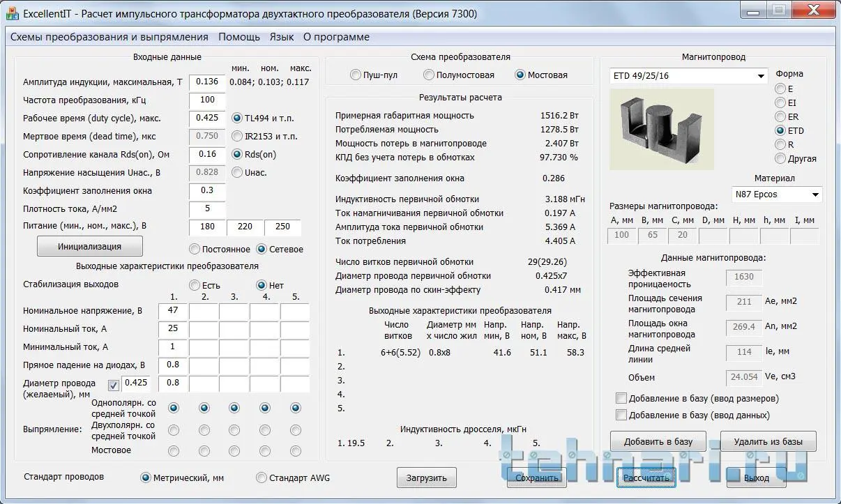Viewport: 841px width, 504px height.
Task: Choose the Пуш-пул converter scheme
Action: coord(356,75)
